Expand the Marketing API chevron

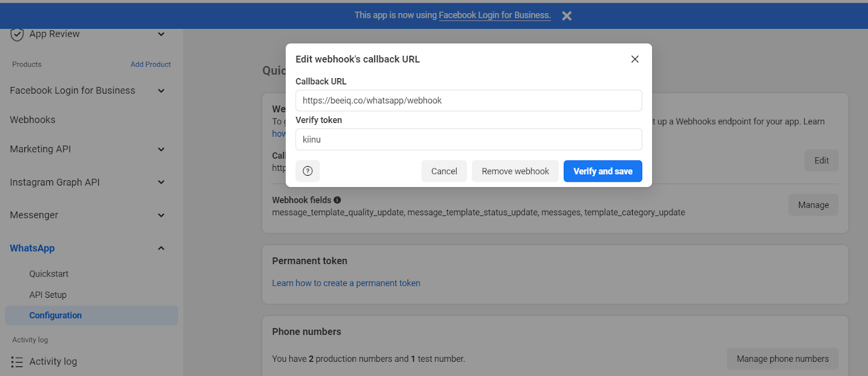(x=161, y=149)
